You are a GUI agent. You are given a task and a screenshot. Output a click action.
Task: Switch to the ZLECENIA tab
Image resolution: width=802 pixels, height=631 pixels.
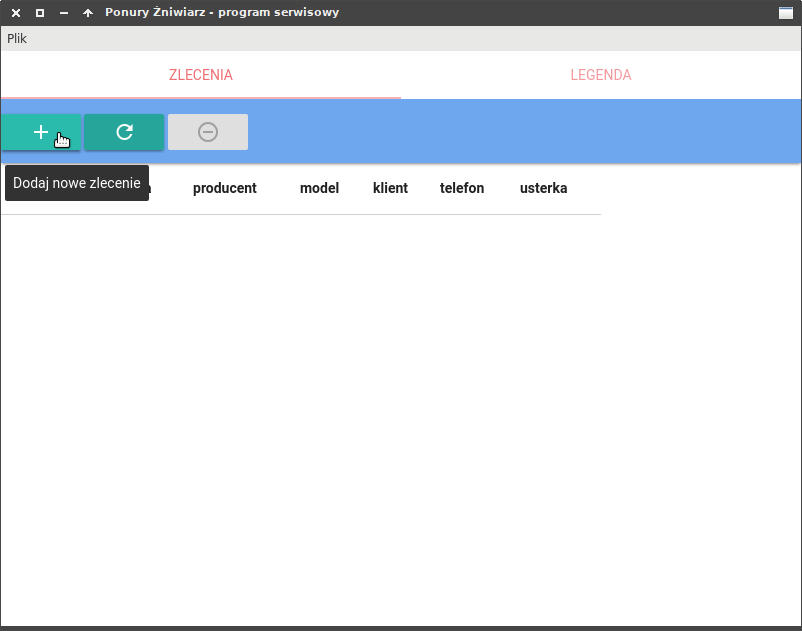pyautogui.click(x=200, y=75)
